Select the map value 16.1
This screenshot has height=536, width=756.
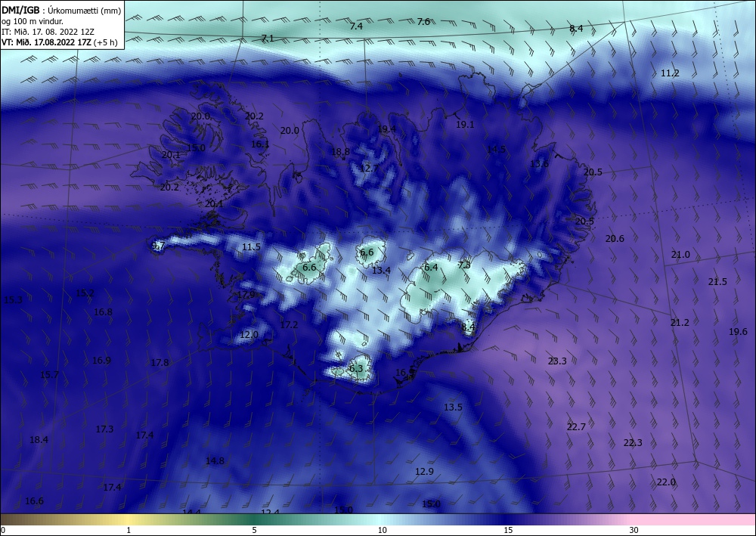(x=260, y=144)
